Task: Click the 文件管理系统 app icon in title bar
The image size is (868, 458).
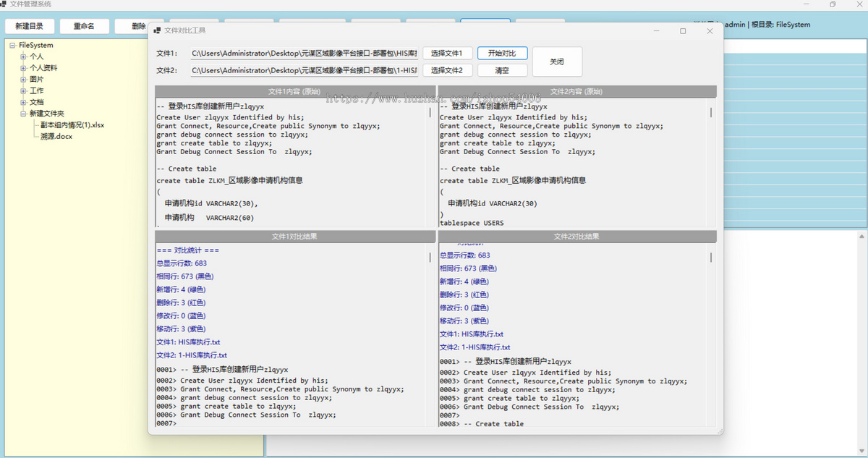Action: point(4,4)
